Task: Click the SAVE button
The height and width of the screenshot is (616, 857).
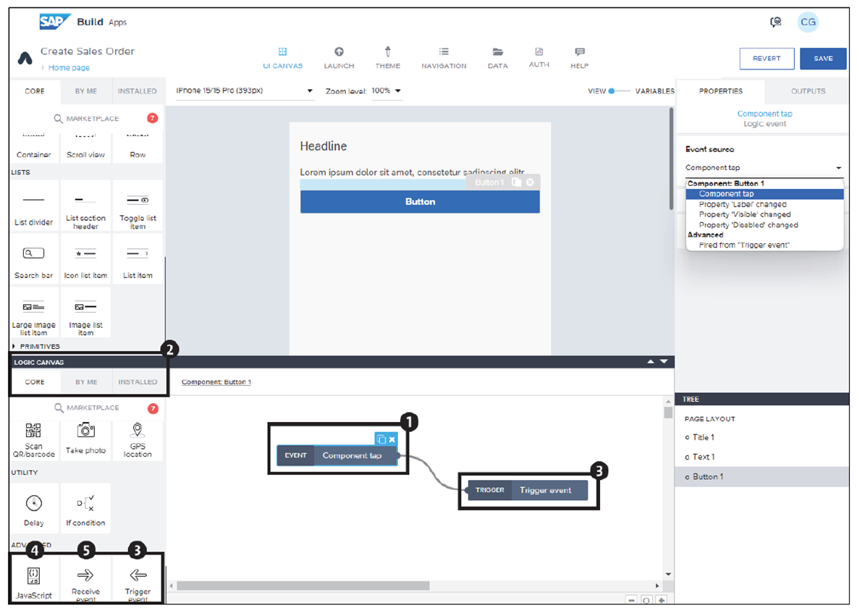Action: pos(824,59)
